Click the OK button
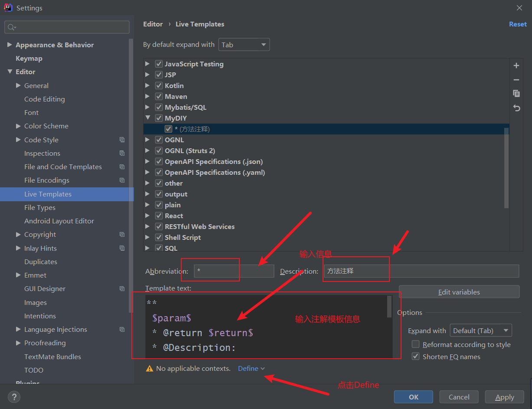 [414, 397]
